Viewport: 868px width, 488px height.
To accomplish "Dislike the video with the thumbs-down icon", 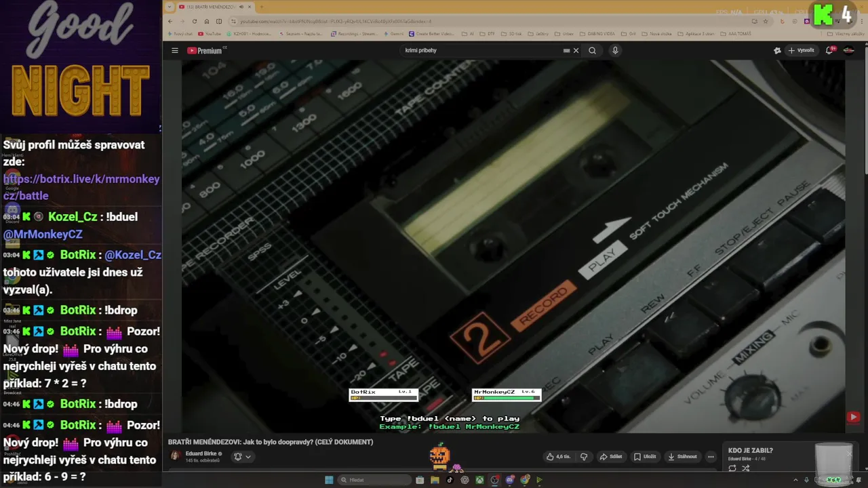I will coord(584,457).
